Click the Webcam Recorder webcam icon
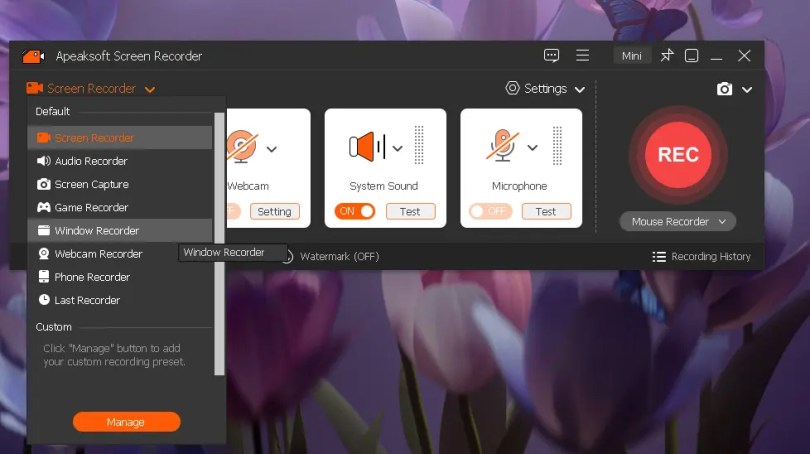The height and width of the screenshot is (454, 810). [44, 254]
